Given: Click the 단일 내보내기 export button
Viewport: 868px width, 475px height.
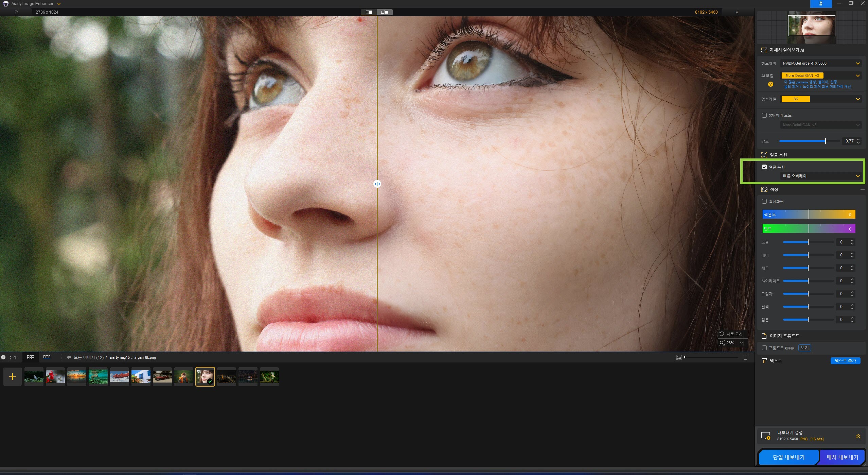Looking at the screenshot, I should 789,457.
